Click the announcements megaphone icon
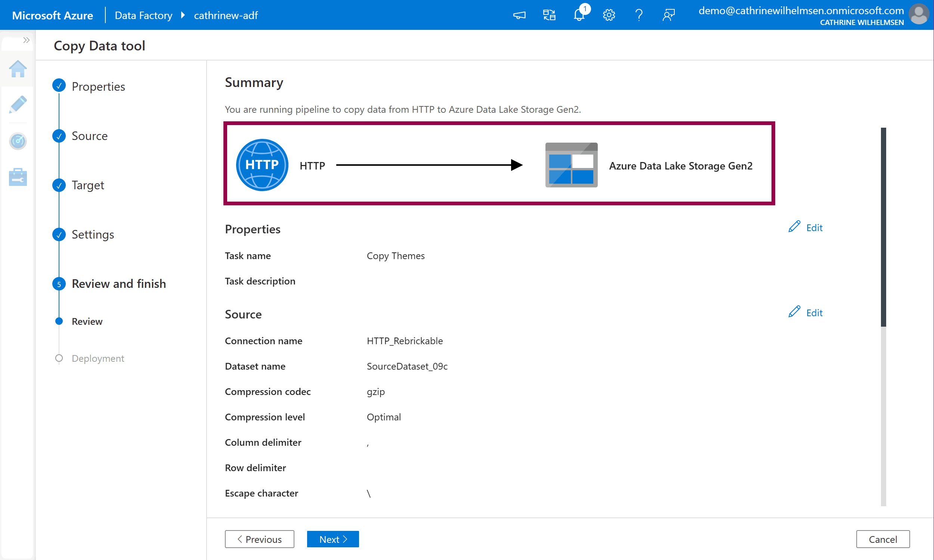 (519, 15)
